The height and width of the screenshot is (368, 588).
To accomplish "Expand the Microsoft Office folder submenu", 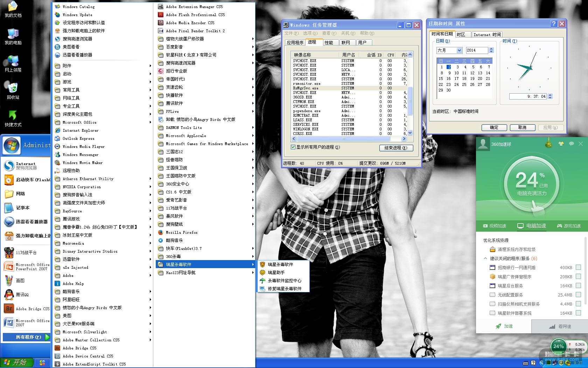I will tap(79, 122).
